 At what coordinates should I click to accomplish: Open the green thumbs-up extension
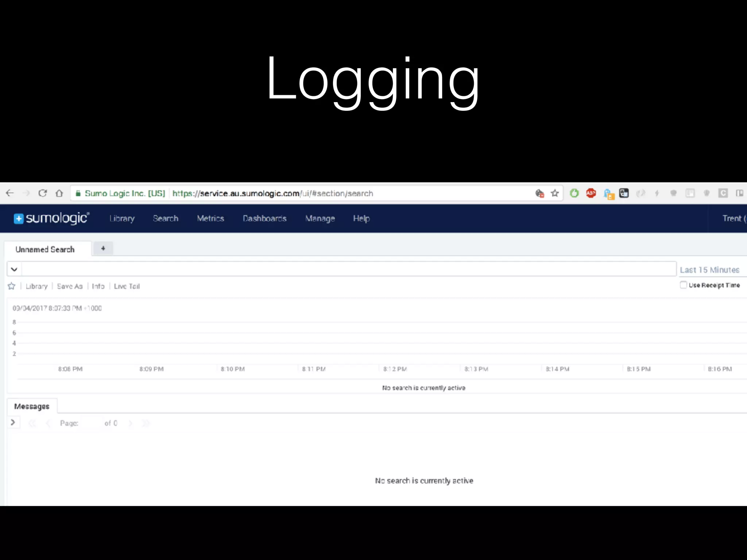click(574, 193)
